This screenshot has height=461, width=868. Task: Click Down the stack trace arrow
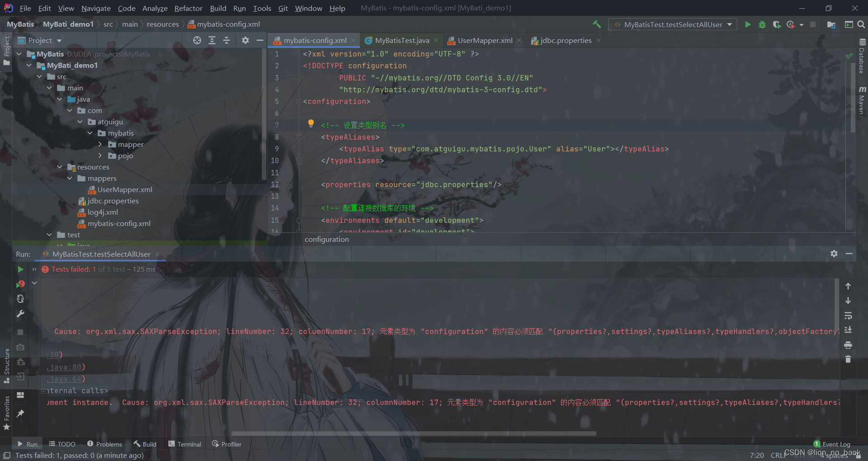click(848, 301)
